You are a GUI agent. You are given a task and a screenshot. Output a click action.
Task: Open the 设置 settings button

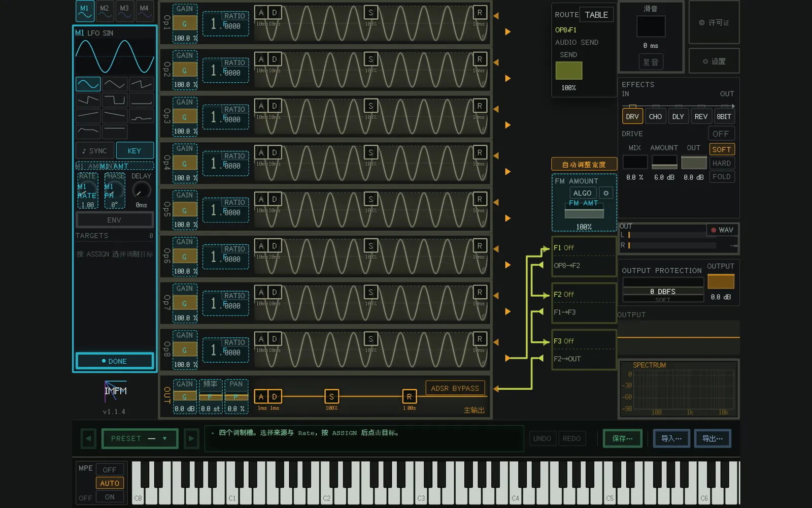(x=714, y=61)
